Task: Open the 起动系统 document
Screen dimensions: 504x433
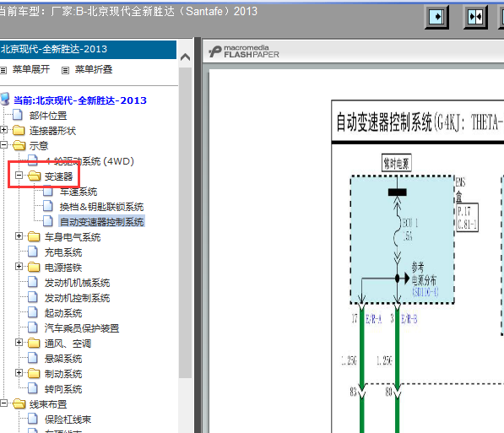Action: 63,313
